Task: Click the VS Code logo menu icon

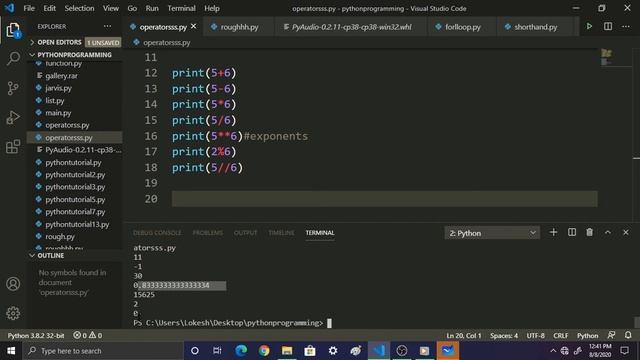Action: coord(9,8)
